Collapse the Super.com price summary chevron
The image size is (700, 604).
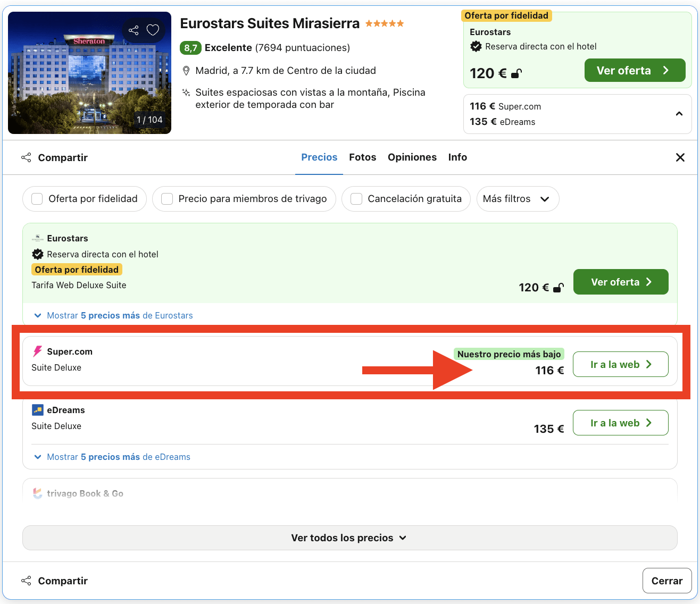(x=679, y=114)
